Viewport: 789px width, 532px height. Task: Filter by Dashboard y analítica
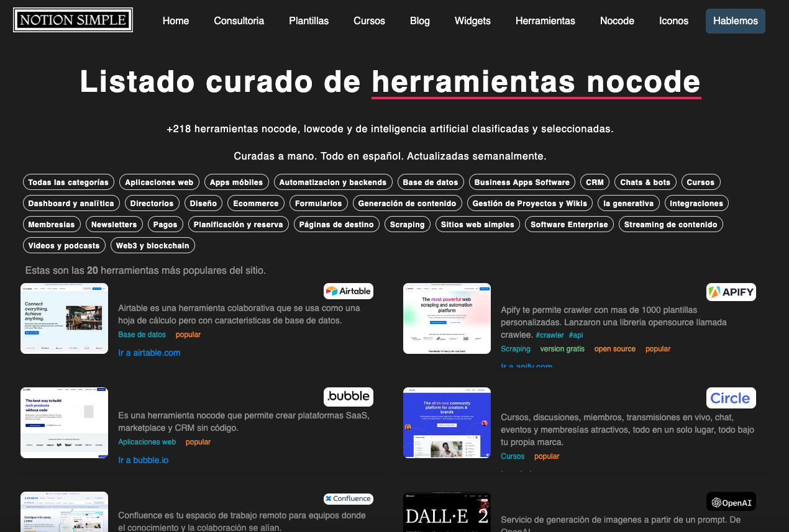coord(71,203)
